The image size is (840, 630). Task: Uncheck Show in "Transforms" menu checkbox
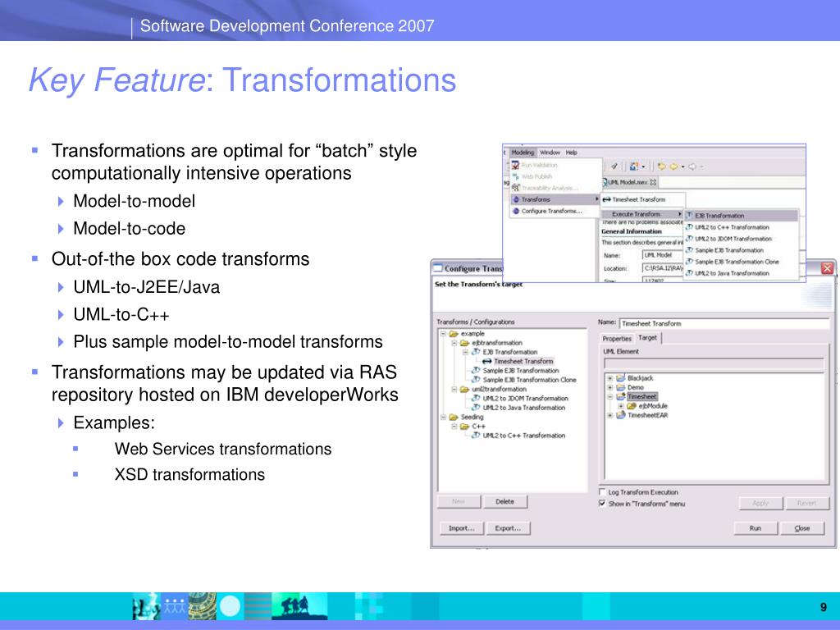coord(602,503)
